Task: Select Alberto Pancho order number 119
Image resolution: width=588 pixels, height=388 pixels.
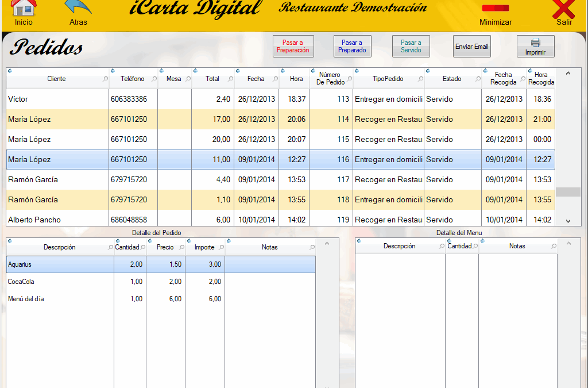Action: pos(280,218)
